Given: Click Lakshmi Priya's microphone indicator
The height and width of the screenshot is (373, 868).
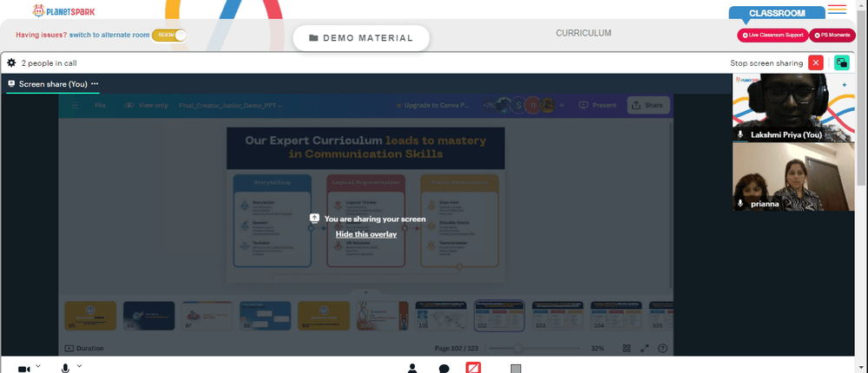Looking at the screenshot, I should 740,135.
